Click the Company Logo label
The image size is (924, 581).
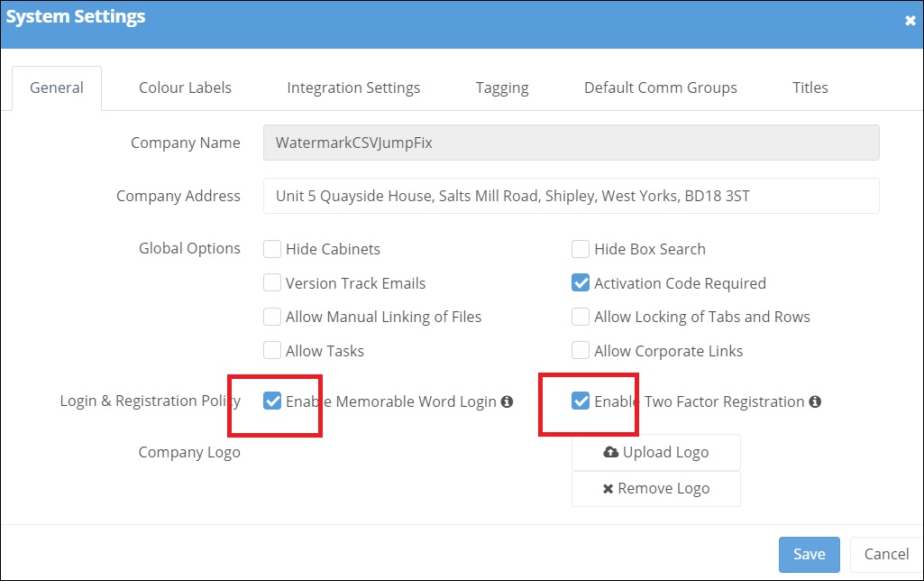[x=189, y=452]
